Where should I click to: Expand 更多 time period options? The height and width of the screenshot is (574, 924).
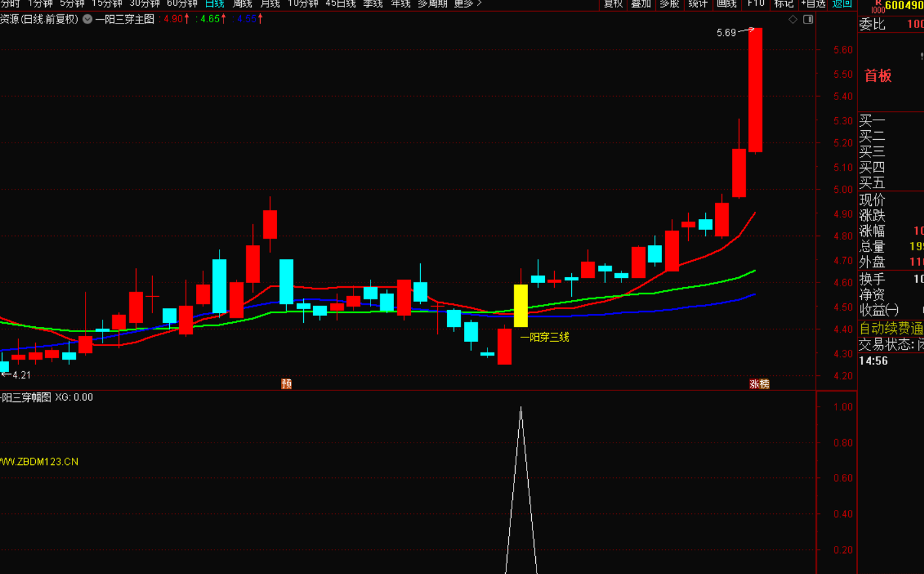[x=467, y=4]
